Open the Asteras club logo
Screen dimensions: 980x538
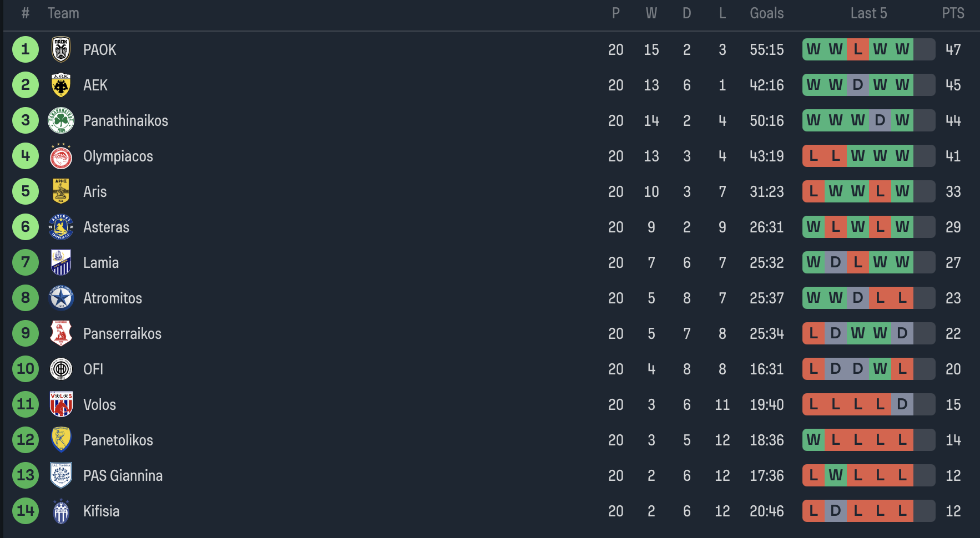[61, 227]
